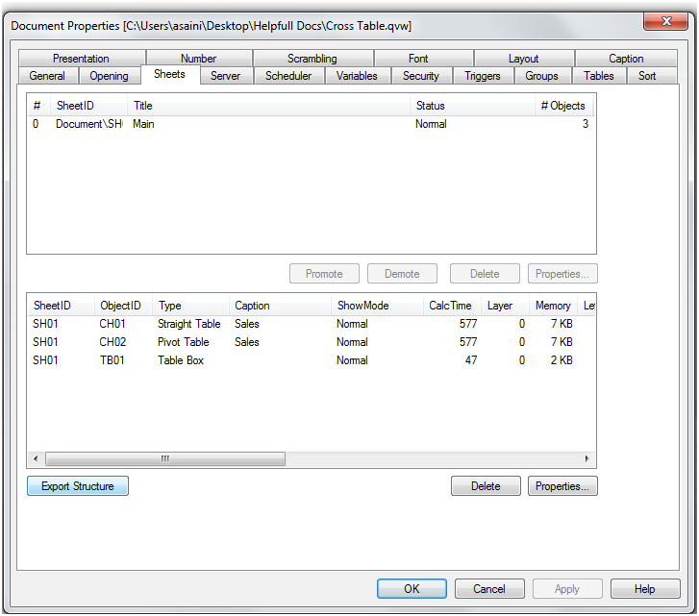Sort by SheetID column in sheets list

pos(88,106)
